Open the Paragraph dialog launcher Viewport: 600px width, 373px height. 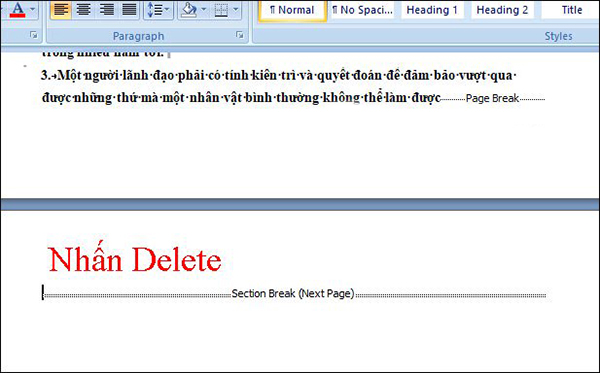click(x=240, y=35)
